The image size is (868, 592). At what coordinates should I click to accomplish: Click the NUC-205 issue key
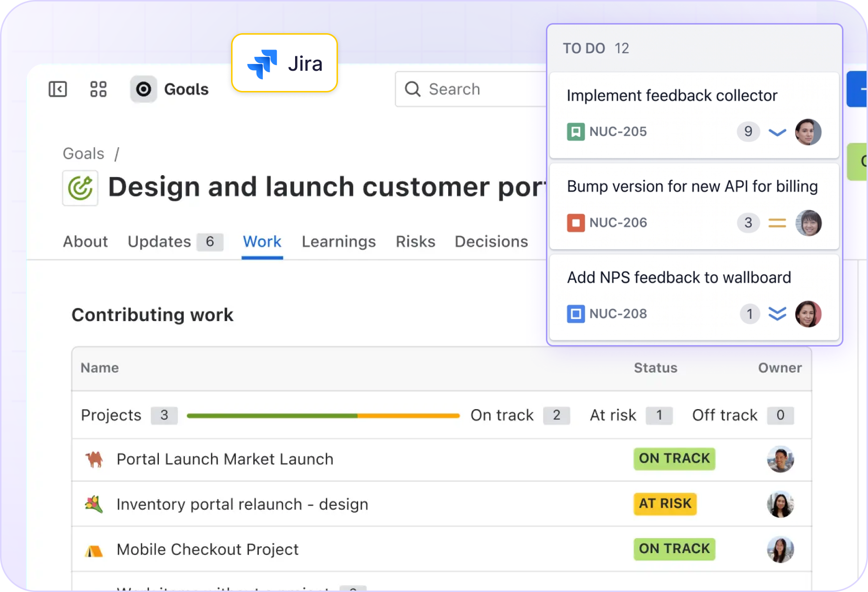point(618,131)
